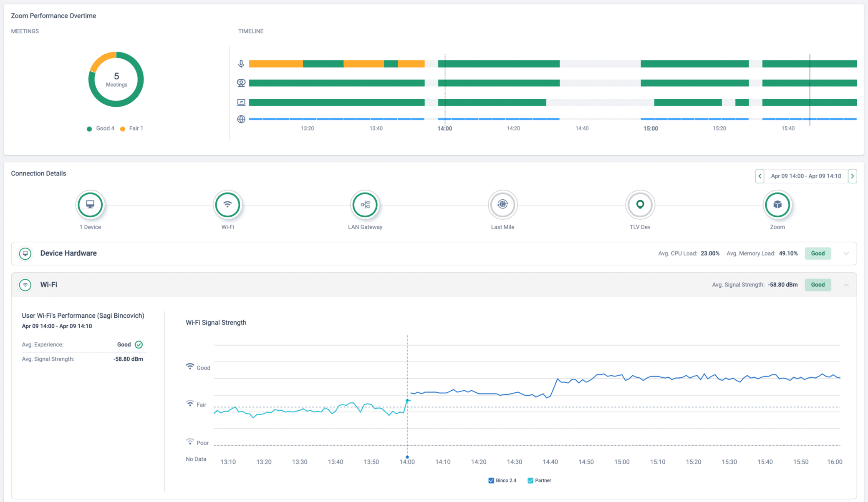Click the Fair signal level icon

190,404
